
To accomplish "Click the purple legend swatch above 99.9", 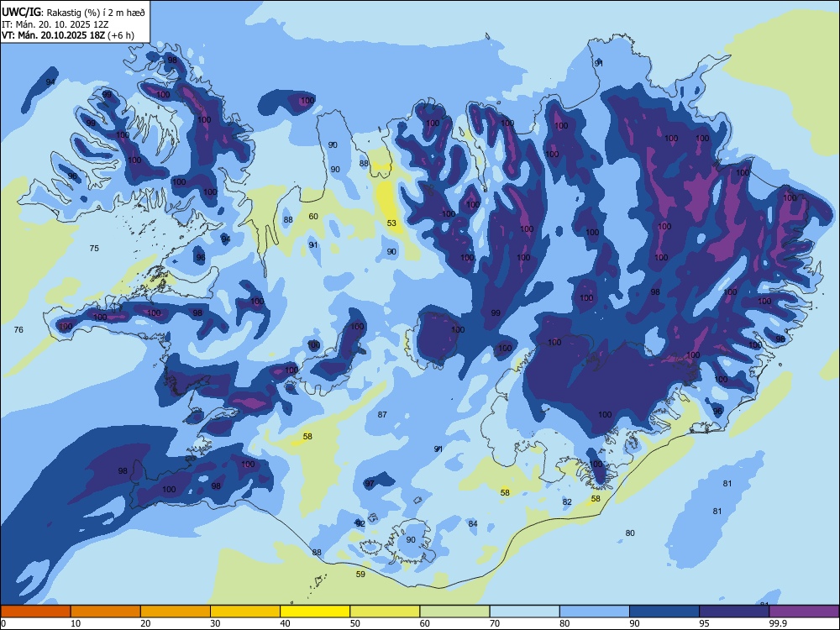I will (x=804, y=612).
